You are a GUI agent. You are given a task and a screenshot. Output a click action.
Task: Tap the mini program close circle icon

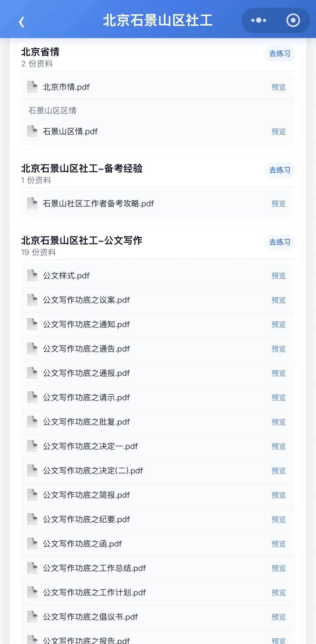pyautogui.click(x=293, y=20)
